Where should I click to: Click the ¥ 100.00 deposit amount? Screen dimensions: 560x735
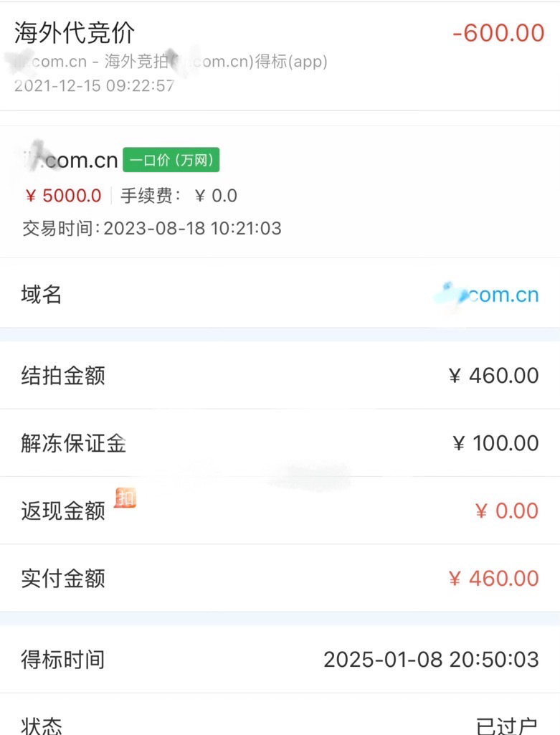point(495,443)
